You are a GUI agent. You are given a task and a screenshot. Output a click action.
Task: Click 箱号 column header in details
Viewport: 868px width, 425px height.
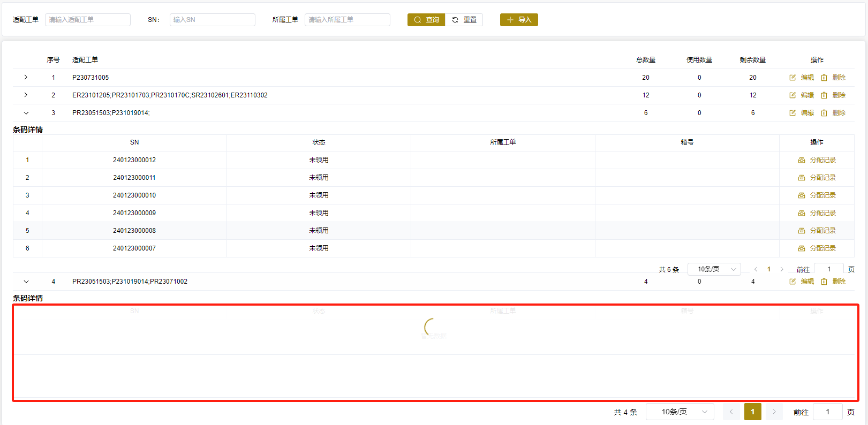click(687, 142)
